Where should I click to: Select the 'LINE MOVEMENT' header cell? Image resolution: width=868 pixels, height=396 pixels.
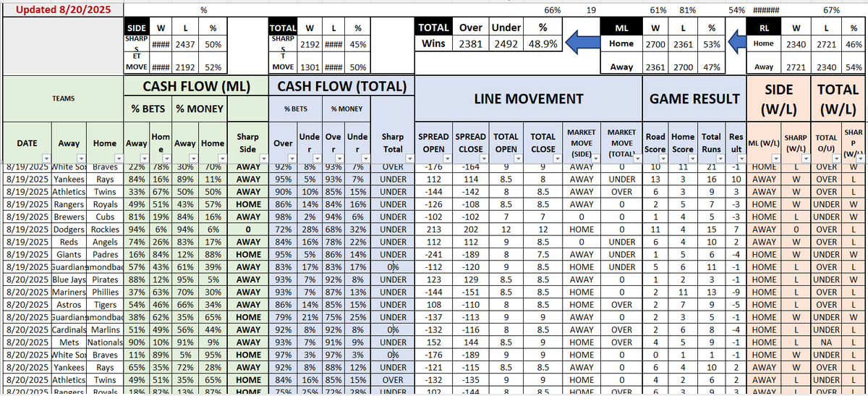point(529,98)
